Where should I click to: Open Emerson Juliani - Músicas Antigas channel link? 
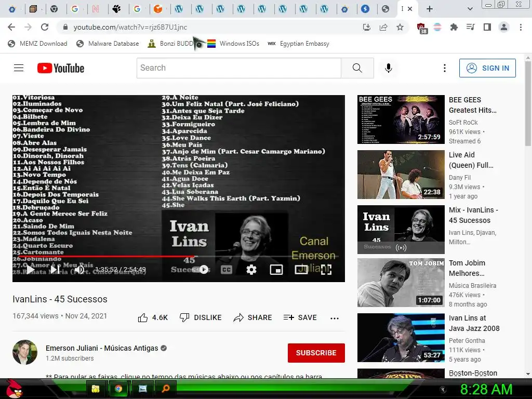[102, 348]
